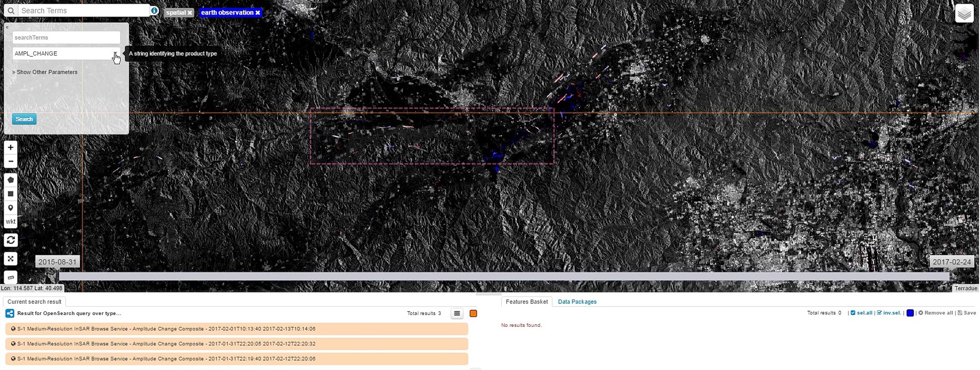Click the refresh map icon
This screenshot has width=980, height=370.
(x=10, y=240)
